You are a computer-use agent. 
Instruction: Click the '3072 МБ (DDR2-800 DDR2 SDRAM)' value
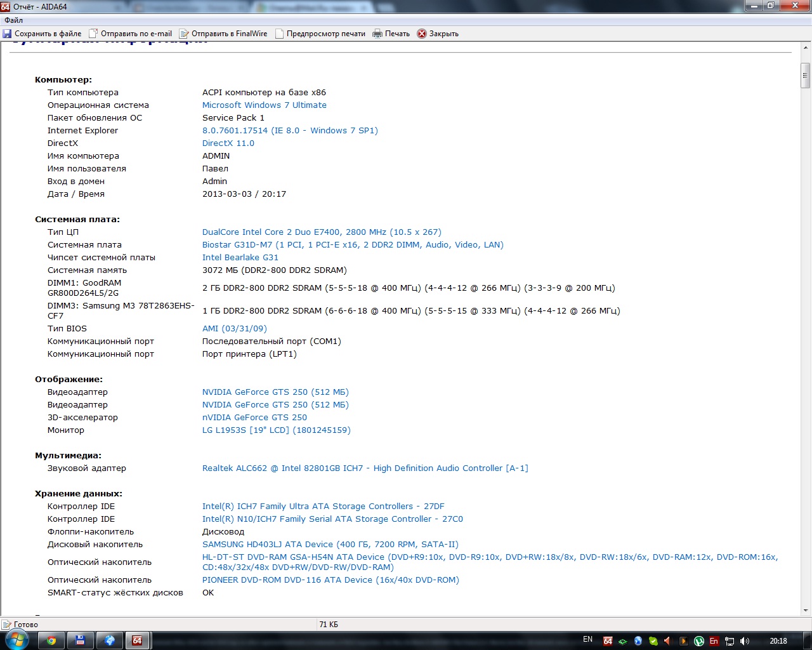tap(275, 270)
